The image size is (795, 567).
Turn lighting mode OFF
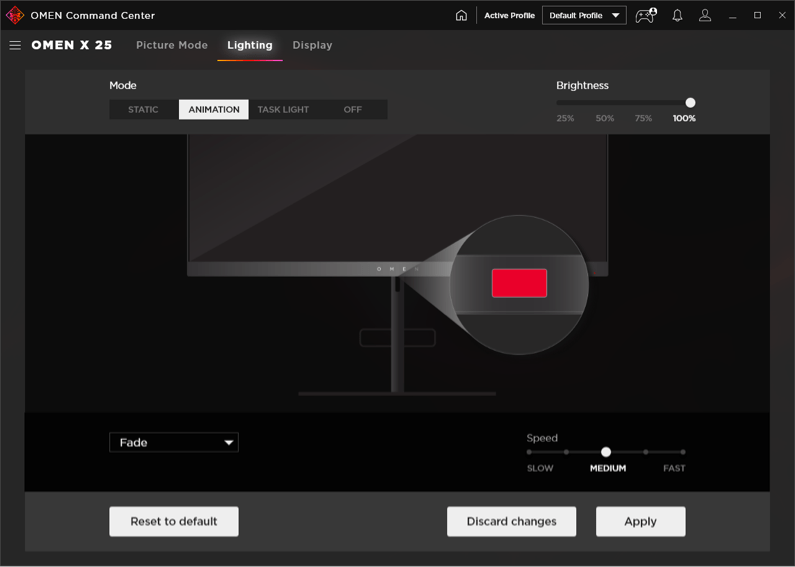(x=353, y=110)
